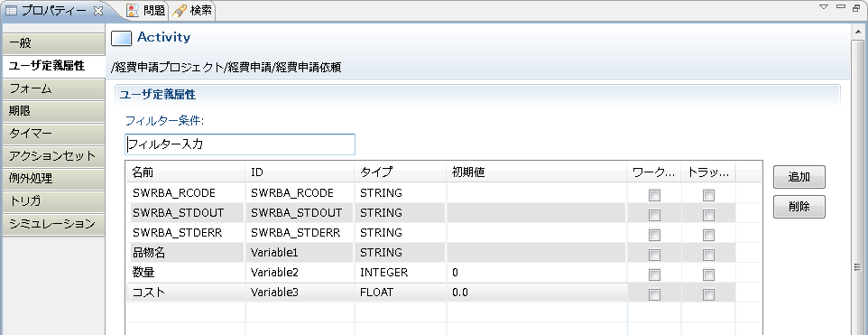Image resolution: width=868 pixels, height=335 pixels.
Task: Click the Activity icon in header
Action: (121, 38)
